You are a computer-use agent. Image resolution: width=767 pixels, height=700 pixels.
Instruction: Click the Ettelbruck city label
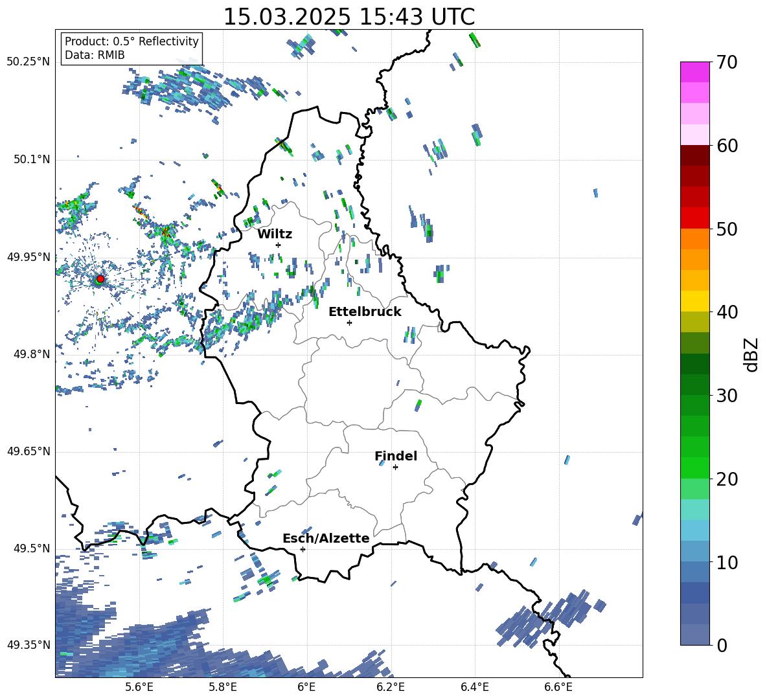[365, 312]
